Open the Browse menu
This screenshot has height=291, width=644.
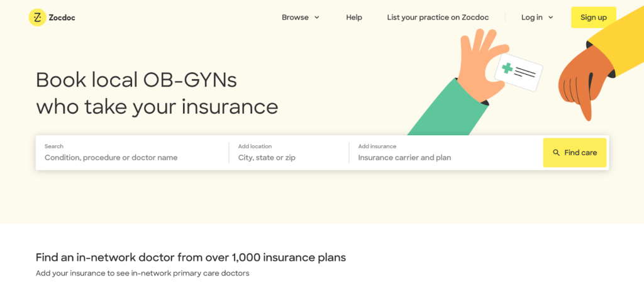295,18
